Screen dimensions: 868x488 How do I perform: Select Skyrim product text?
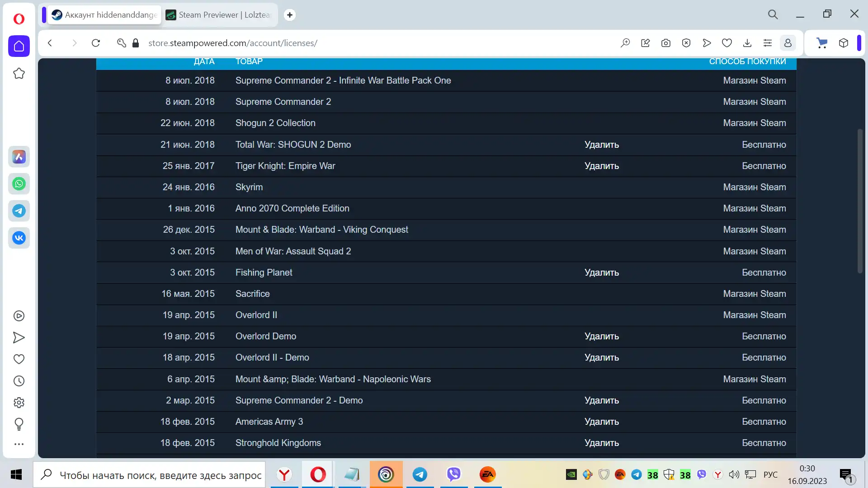click(249, 187)
